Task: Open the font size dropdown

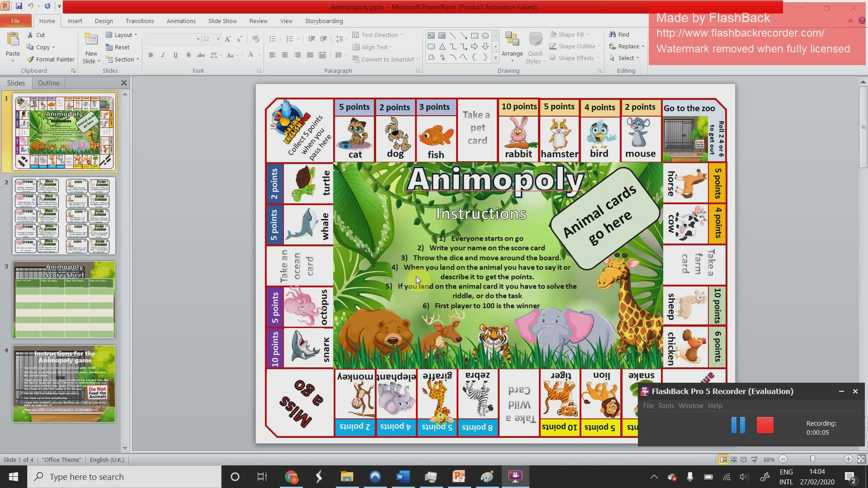Action: pos(217,39)
